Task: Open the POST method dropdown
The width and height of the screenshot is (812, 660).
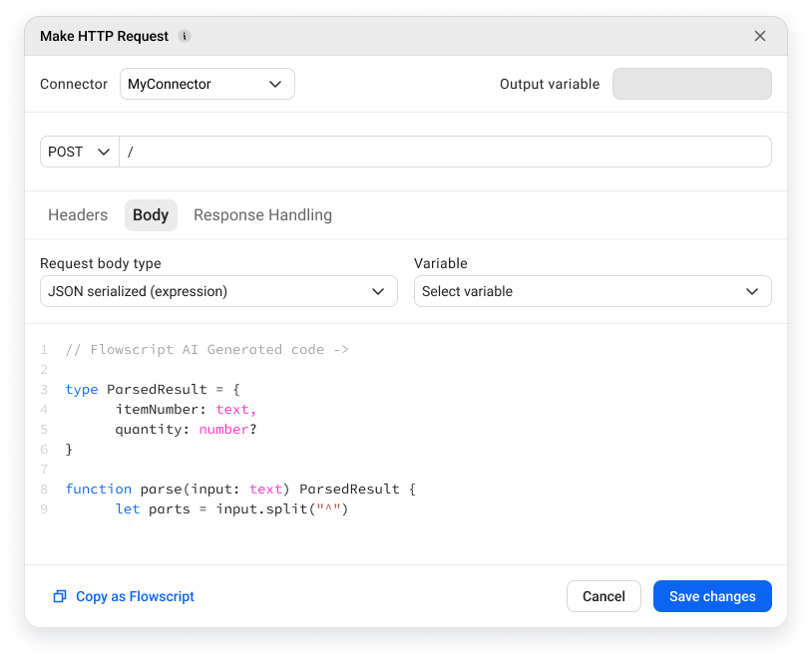Action: tap(79, 152)
